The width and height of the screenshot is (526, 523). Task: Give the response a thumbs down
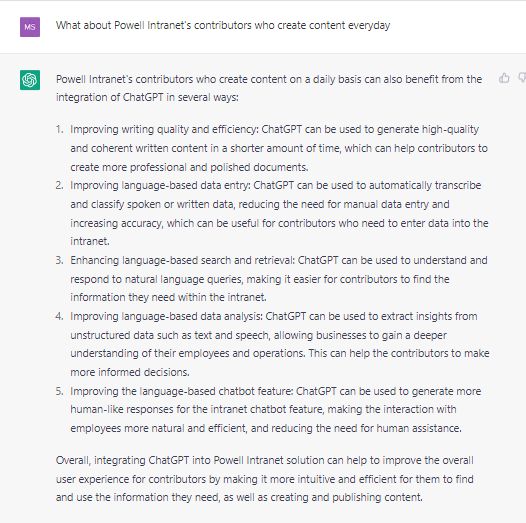[522, 78]
